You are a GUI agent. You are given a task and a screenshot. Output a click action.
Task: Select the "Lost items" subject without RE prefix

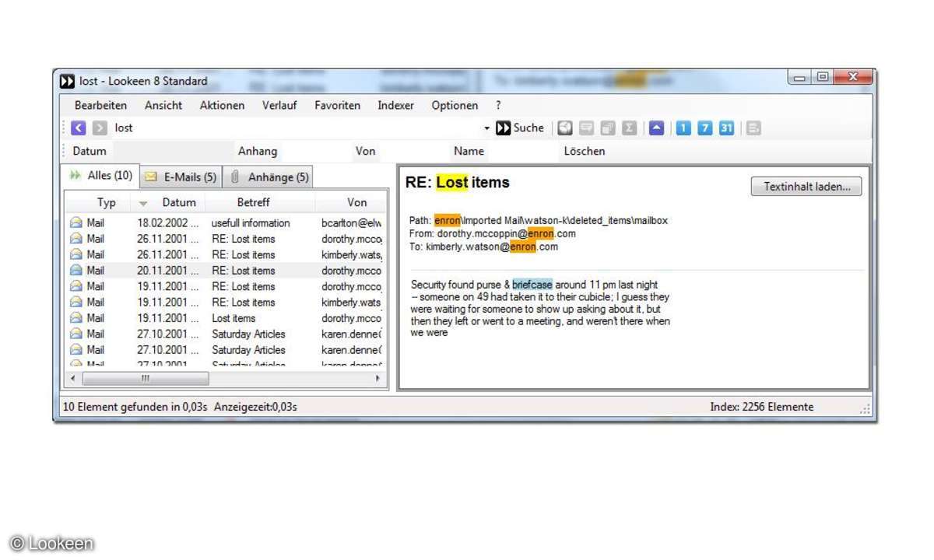(x=233, y=318)
